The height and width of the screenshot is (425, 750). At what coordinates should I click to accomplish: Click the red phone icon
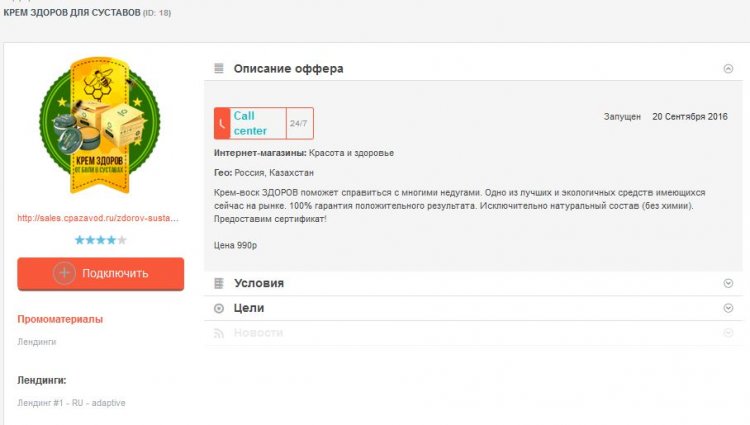click(222, 123)
